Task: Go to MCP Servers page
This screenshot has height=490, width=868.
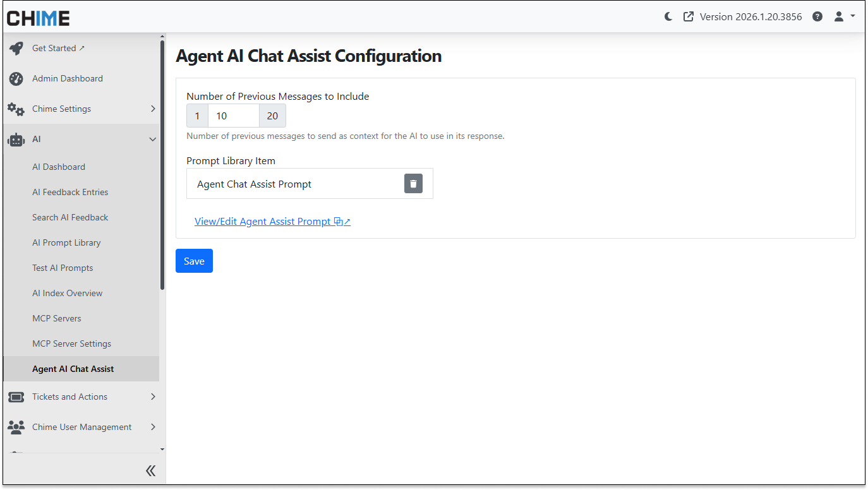Action: (57, 318)
